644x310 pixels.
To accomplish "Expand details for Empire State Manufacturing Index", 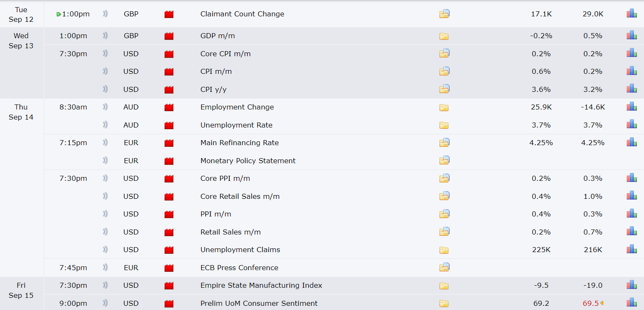I will (444, 286).
